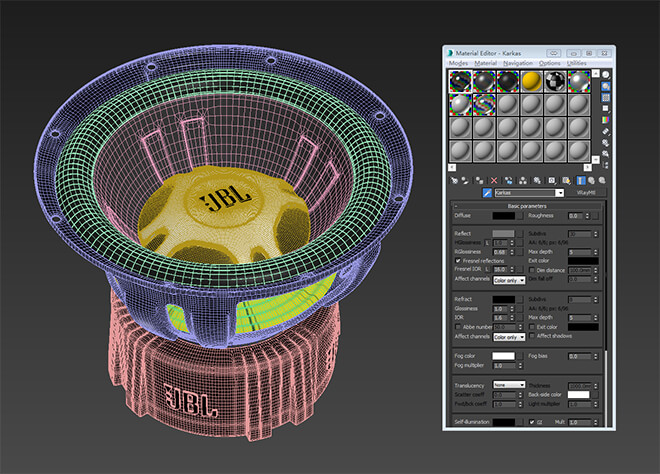The height and width of the screenshot is (474, 660).
Task: Click the Sample Type sphere icon
Action: point(606,75)
